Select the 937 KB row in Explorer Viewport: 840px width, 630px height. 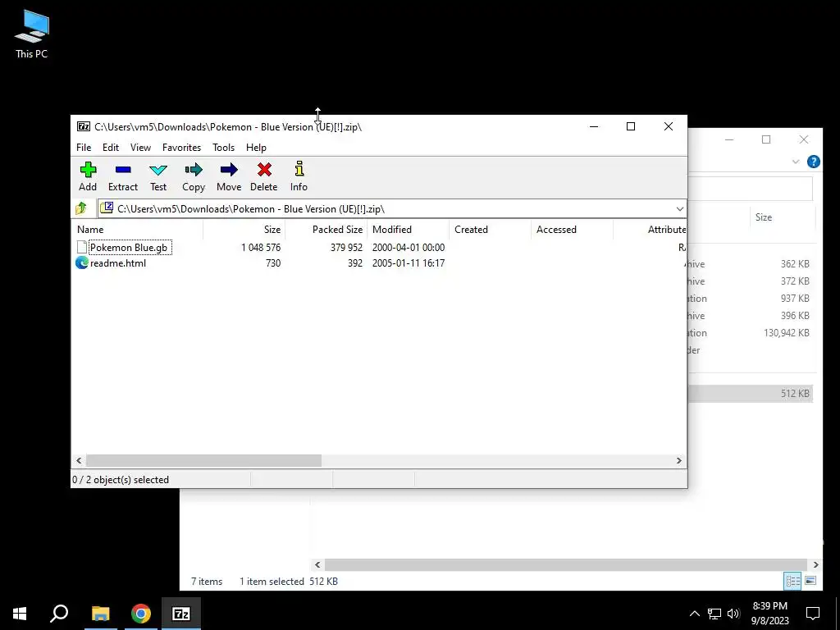pos(750,298)
